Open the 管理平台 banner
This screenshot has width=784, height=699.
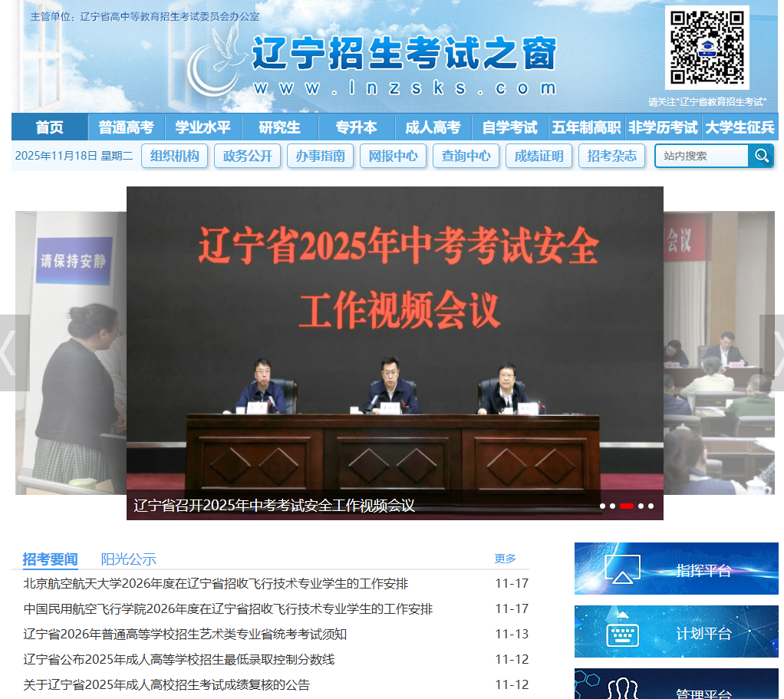676,685
